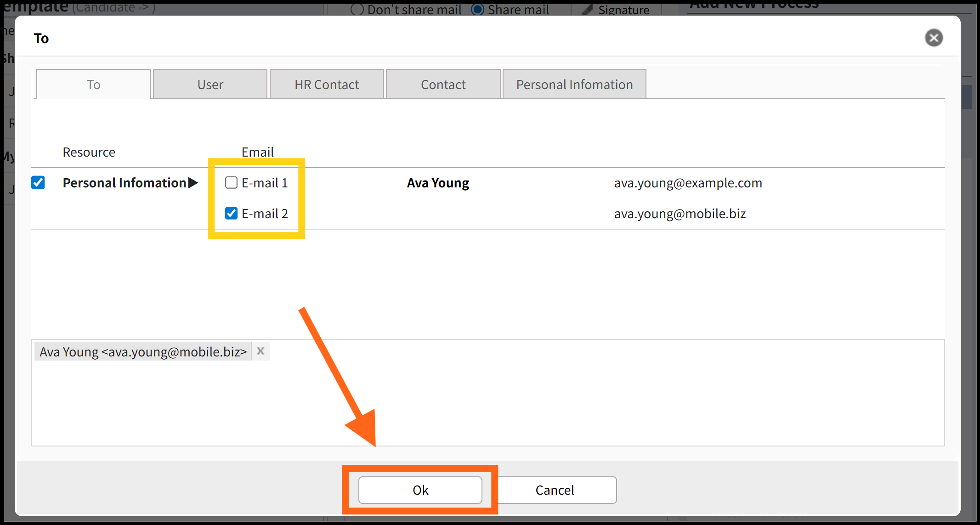This screenshot has width=980, height=525.
Task: Enable the E-mail 1 checkbox
Action: click(231, 183)
